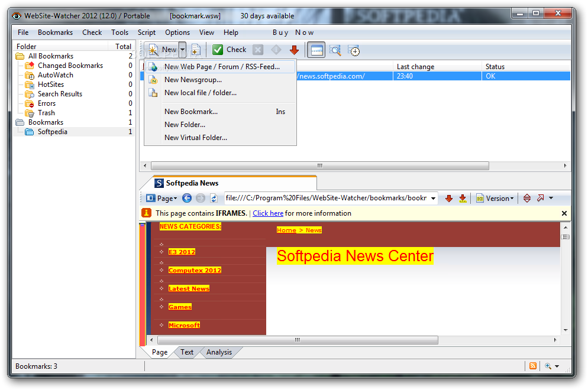The image size is (588, 390).
Task: Toggle the browser preview pane icon
Action: point(316,50)
